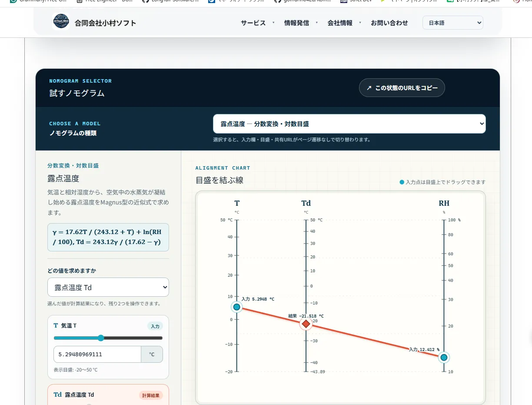Image resolution: width=532 pixels, height=405 pixels.
Task: Click the Komura round logo icon
Action: click(61, 21)
